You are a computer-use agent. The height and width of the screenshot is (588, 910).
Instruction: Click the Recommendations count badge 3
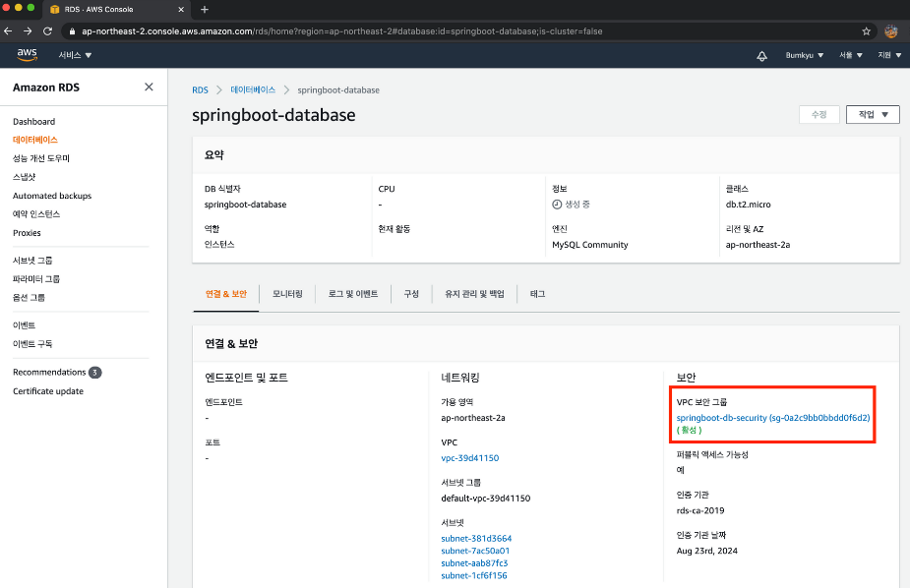pyautogui.click(x=95, y=373)
